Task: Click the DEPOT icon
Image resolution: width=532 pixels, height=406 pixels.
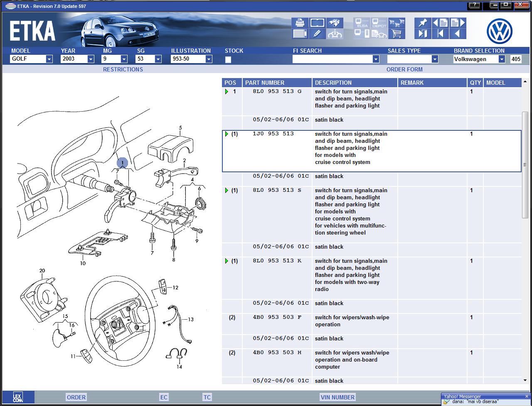Action: (x=379, y=23)
